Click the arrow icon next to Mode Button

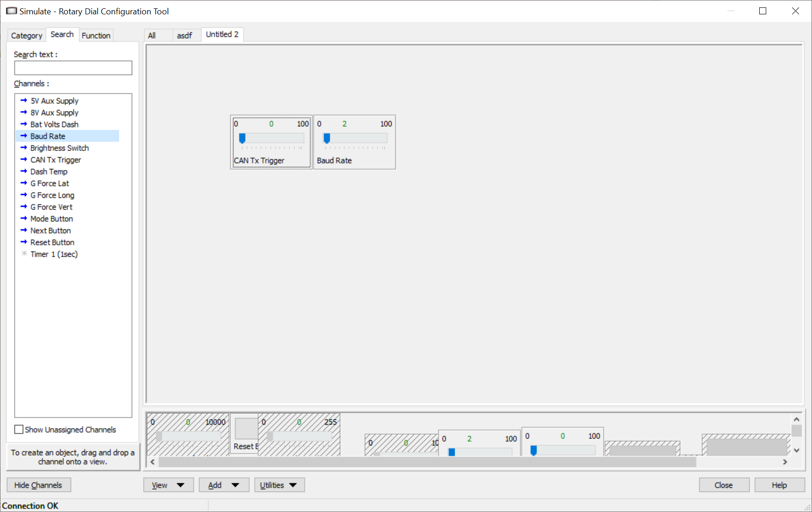(x=24, y=218)
